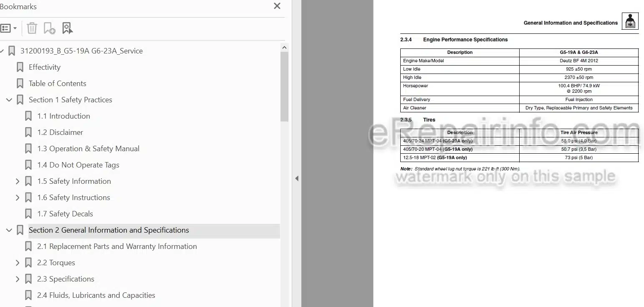This screenshot has height=307, width=644.
Task: Click the 73 psi (5 Bar) tire pressure
Action: (579, 158)
